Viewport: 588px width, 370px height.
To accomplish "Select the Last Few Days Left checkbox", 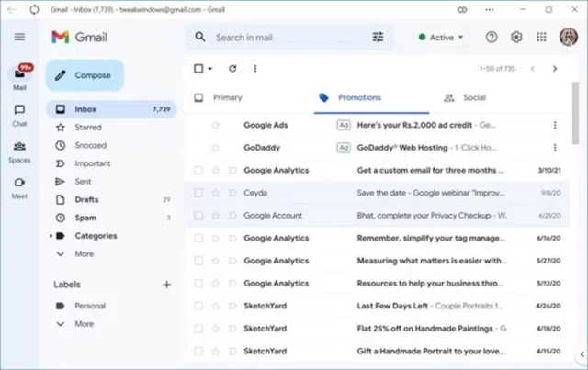I will click(198, 306).
